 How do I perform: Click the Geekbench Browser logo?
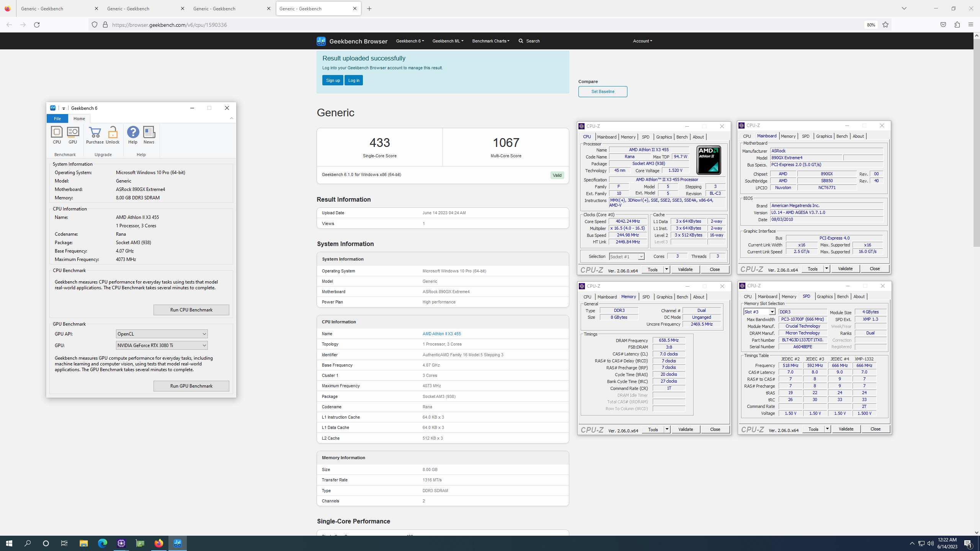pos(352,41)
